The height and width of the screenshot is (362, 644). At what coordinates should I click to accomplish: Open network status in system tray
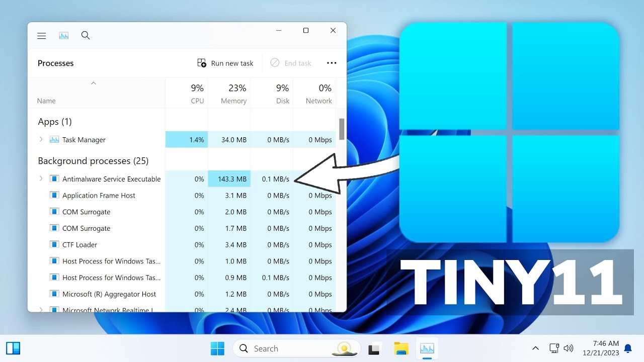point(554,348)
